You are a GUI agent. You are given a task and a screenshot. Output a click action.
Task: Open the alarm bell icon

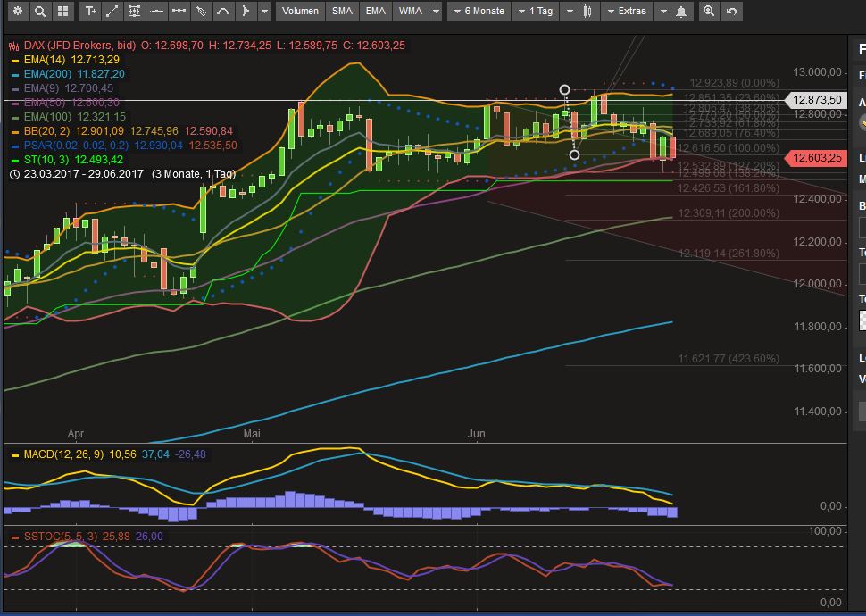681,12
